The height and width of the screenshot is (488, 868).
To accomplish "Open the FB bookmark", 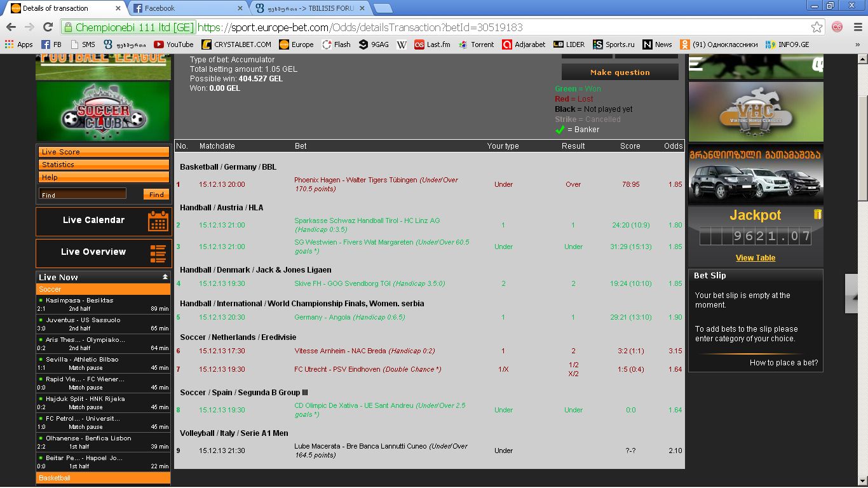I will [x=51, y=44].
